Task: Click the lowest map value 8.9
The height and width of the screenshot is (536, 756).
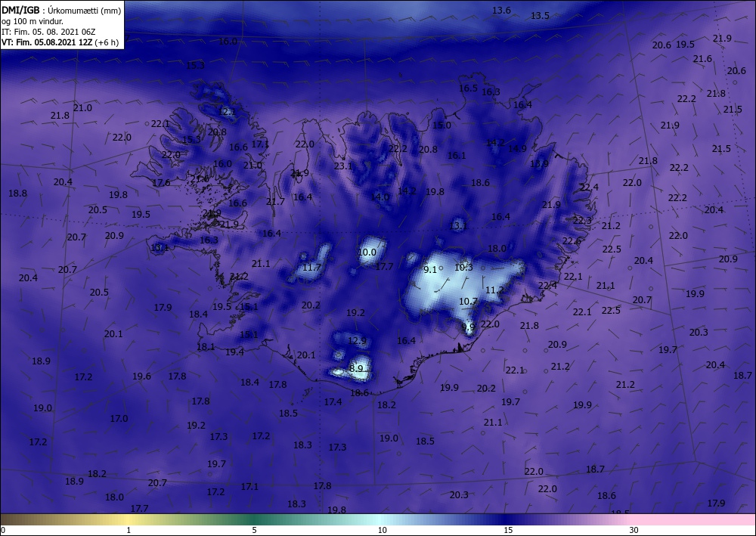Action: pos(356,369)
